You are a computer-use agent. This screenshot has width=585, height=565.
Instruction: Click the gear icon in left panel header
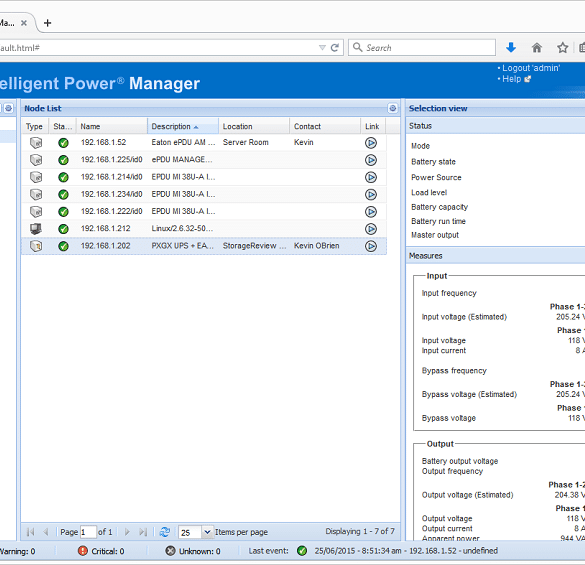click(x=9, y=108)
